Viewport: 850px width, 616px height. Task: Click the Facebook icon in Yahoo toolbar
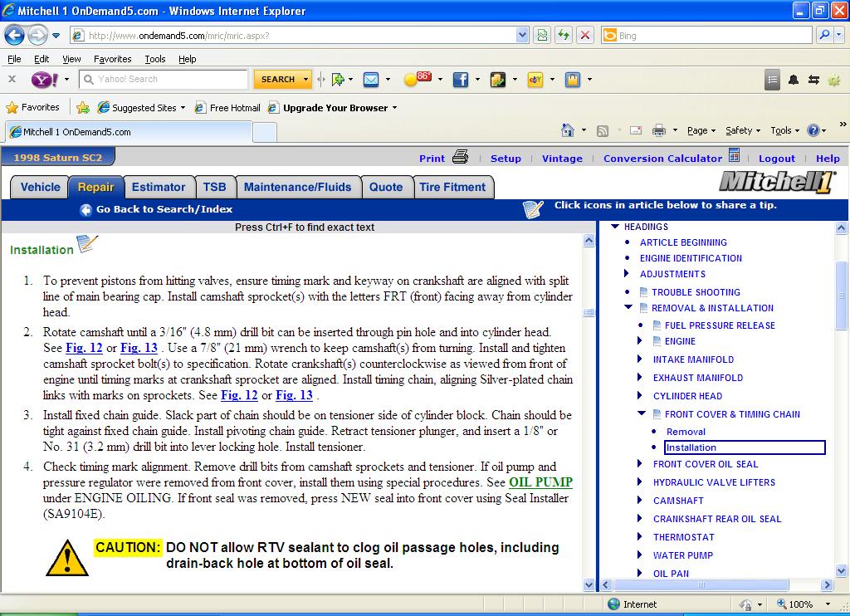(x=460, y=80)
